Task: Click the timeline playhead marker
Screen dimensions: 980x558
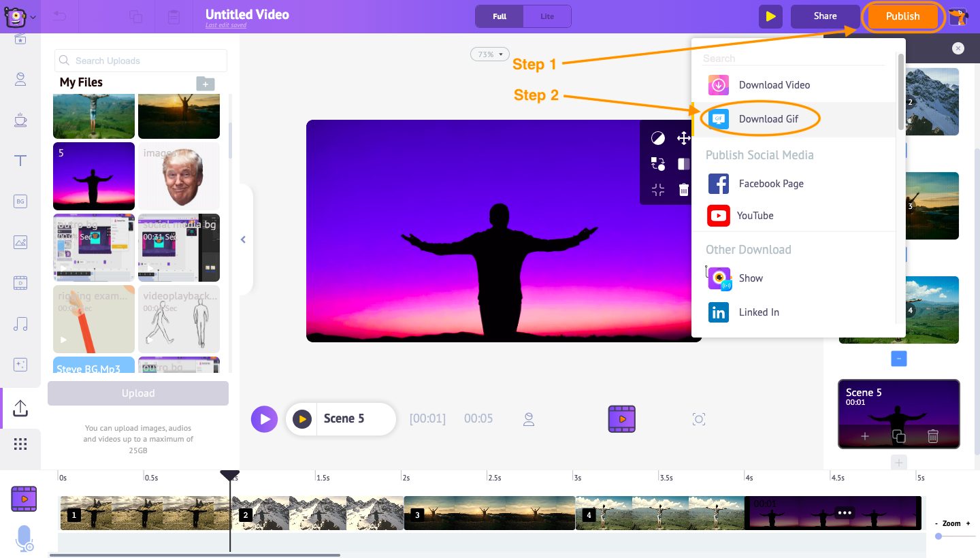Action: point(230,475)
